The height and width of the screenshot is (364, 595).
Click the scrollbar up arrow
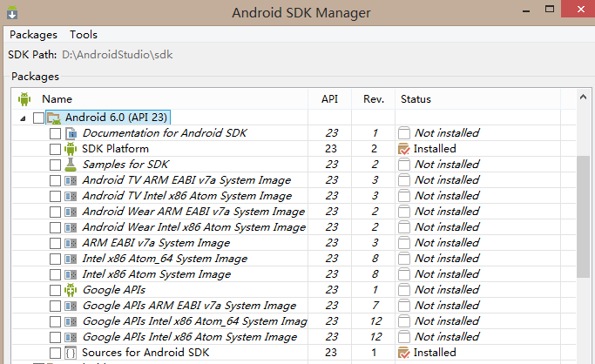point(583,97)
